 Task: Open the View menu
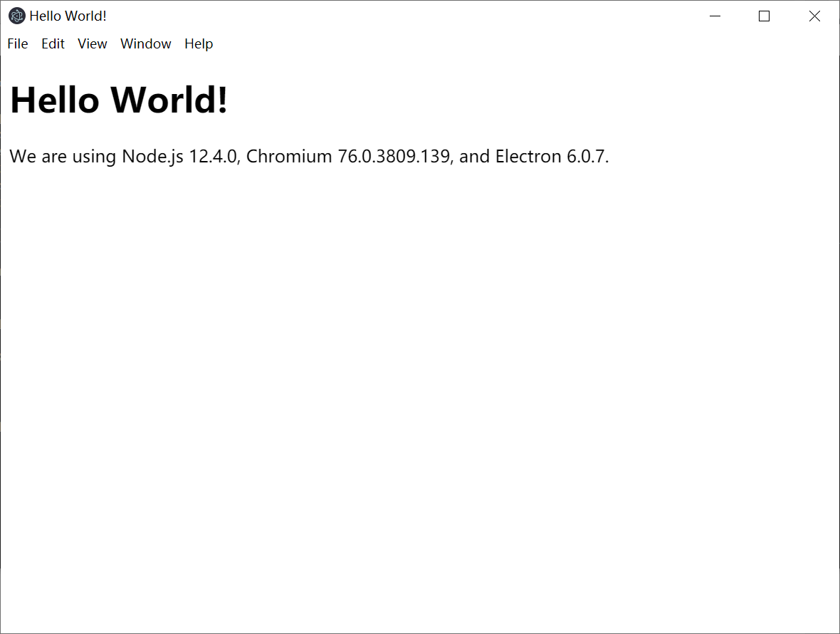tap(92, 44)
